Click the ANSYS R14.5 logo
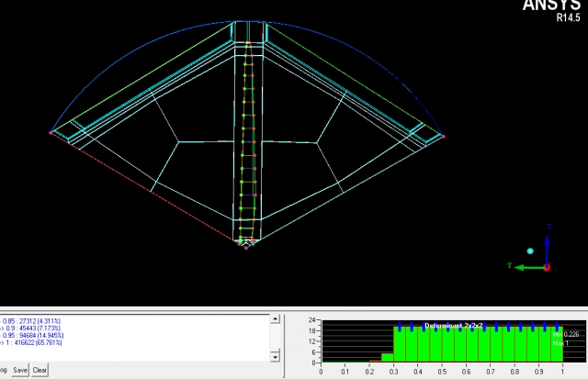The width and height of the screenshot is (588, 379). pyautogui.click(x=550, y=10)
